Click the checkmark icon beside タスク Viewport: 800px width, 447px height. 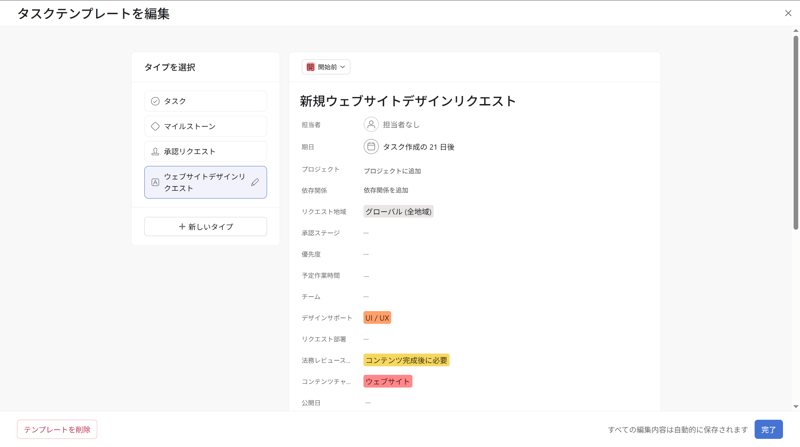click(x=155, y=101)
